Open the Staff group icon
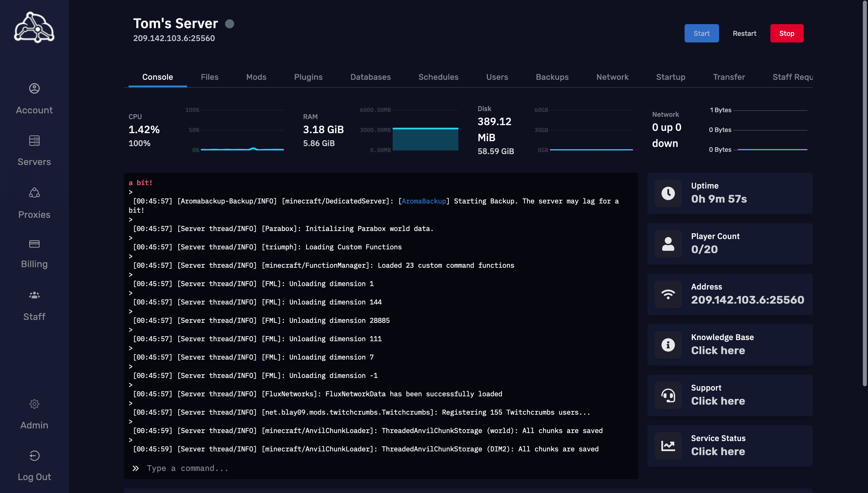Image resolution: width=868 pixels, height=493 pixels. click(x=34, y=295)
